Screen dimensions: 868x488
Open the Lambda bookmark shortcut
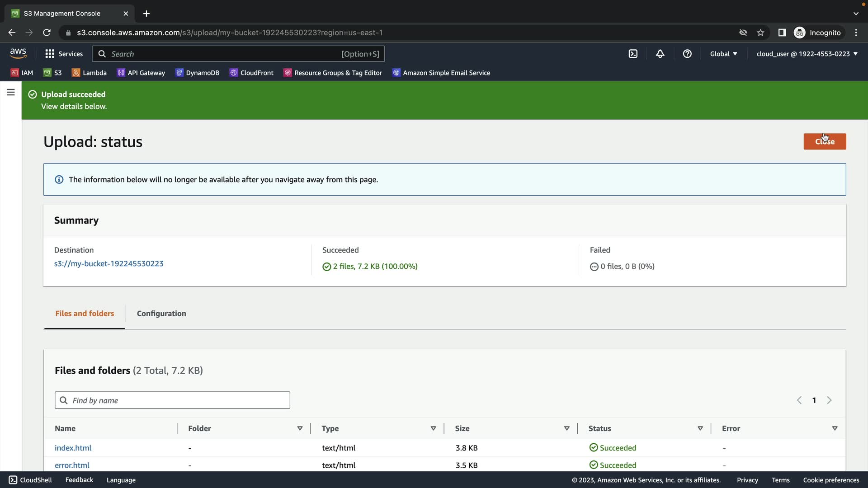[89, 73]
